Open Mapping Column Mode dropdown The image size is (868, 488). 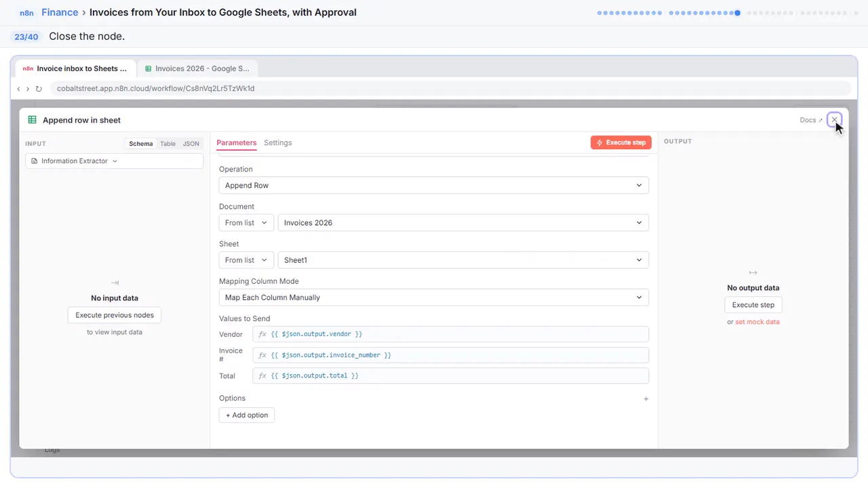click(434, 298)
